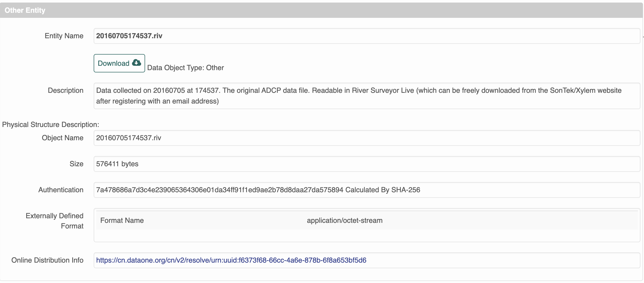The image size is (644, 283).
Task: Open the dataone.org resolve URL link
Action: tap(231, 260)
